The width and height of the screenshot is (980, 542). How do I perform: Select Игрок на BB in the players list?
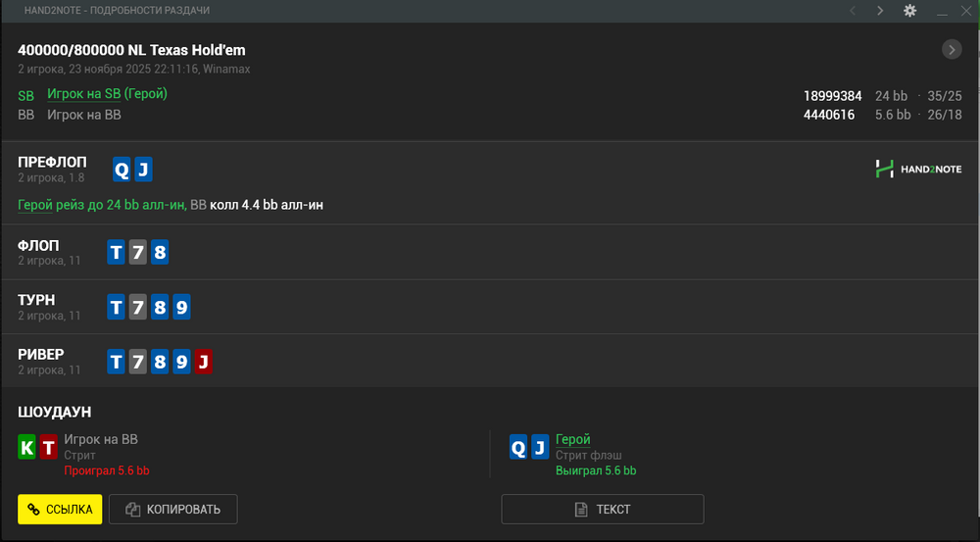(84, 115)
